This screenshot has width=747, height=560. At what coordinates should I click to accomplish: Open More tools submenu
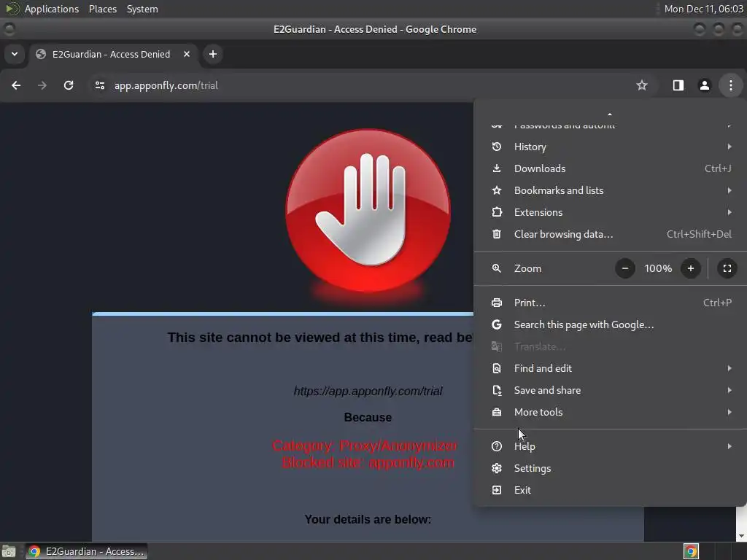click(x=611, y=413)
